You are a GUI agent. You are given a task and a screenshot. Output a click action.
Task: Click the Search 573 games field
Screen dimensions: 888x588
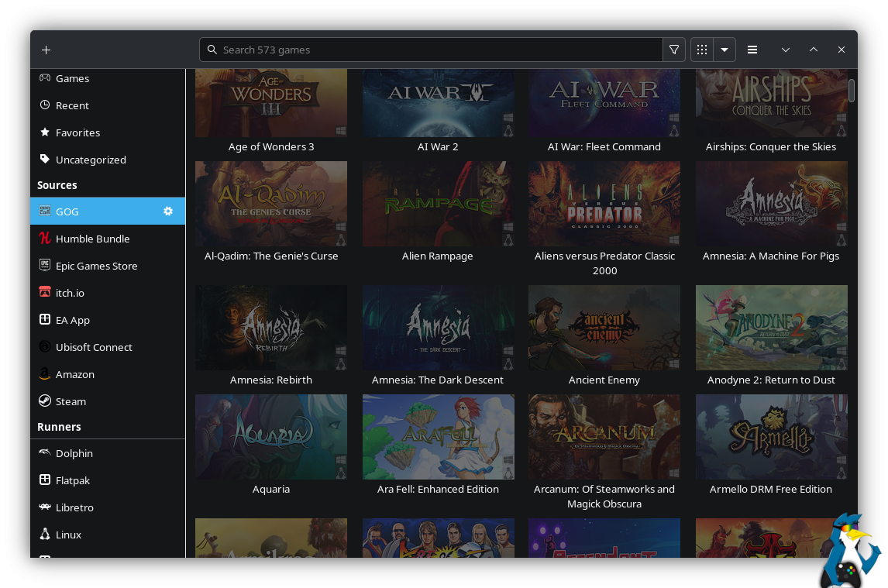[x=434, y=50]
